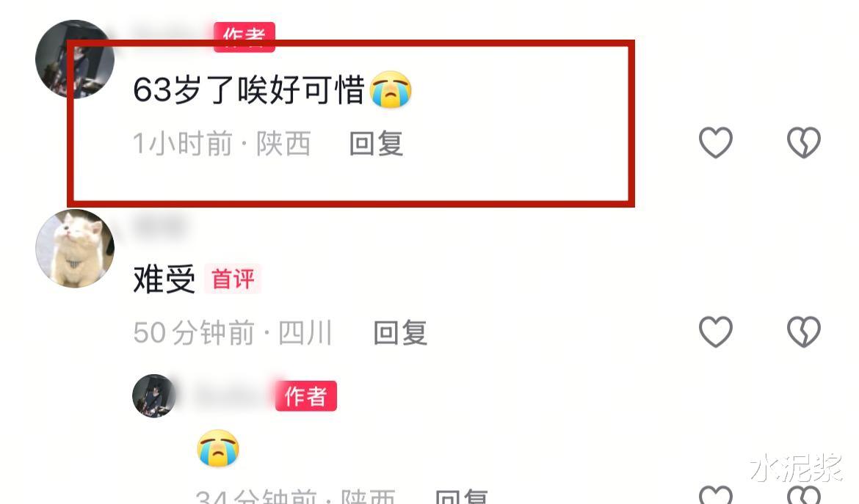The image size is (859, 504).
Task: Dislike the '难受' comment with broken heart
Action: point(804,332)
